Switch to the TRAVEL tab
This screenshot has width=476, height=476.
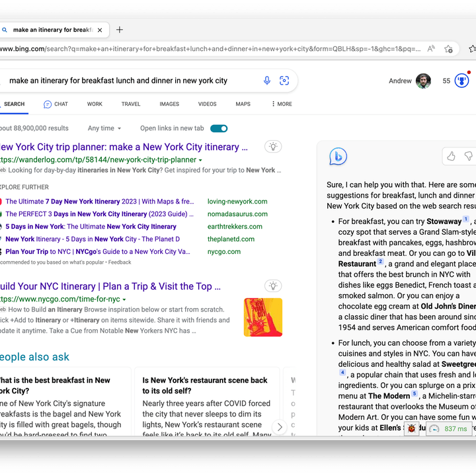click(x=131, y=104)
